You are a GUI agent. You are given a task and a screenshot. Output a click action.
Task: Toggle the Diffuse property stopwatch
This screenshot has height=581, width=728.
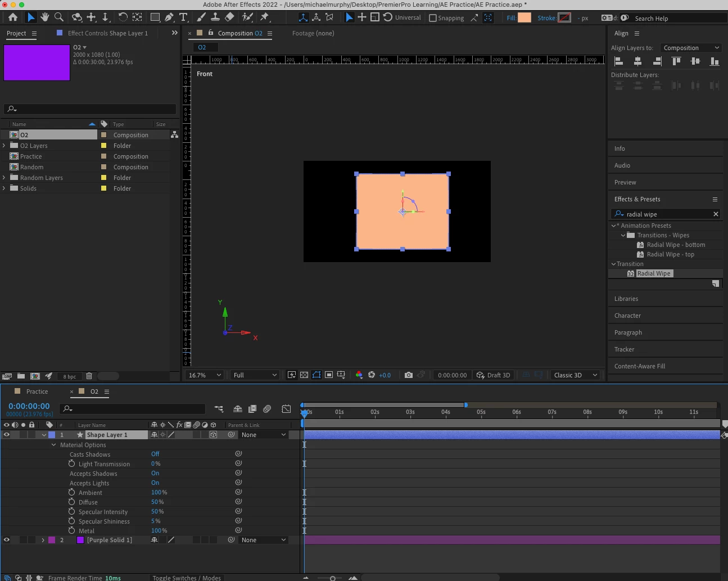coord(71,502)
